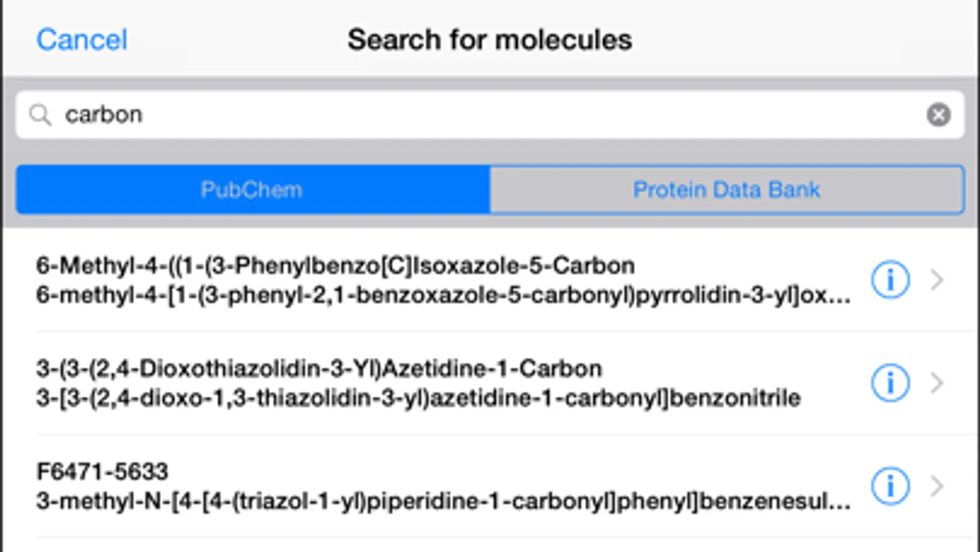Show info for the 6-Methyl-4 Phenylbenzo Isoxazole result

[x=889, y=280]
